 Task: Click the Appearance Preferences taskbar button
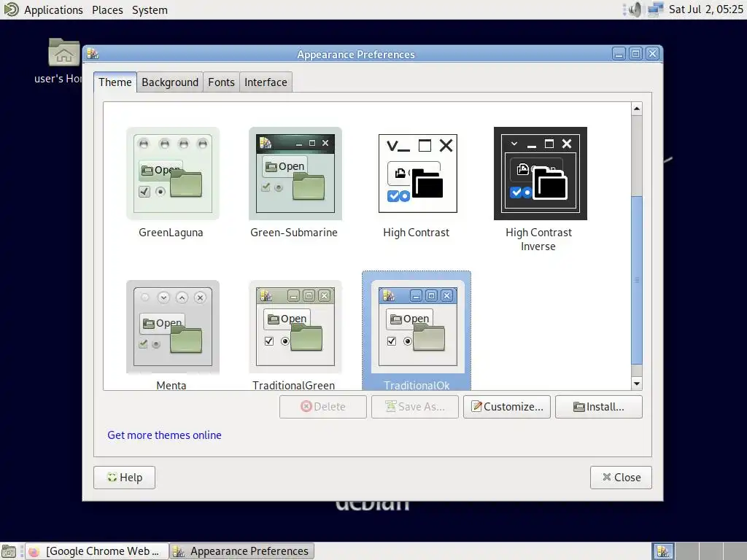click(242, 551)
